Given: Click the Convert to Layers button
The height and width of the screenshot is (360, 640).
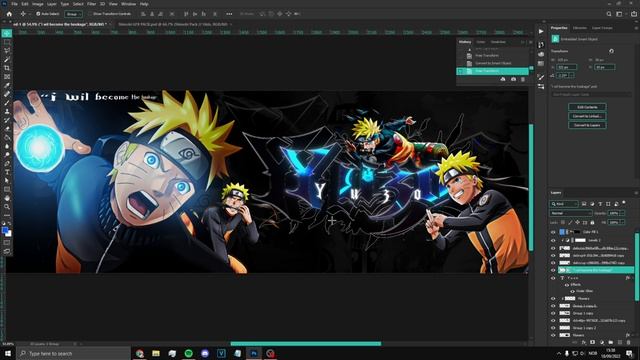Looking at the screenshot, I should (587, 125).
